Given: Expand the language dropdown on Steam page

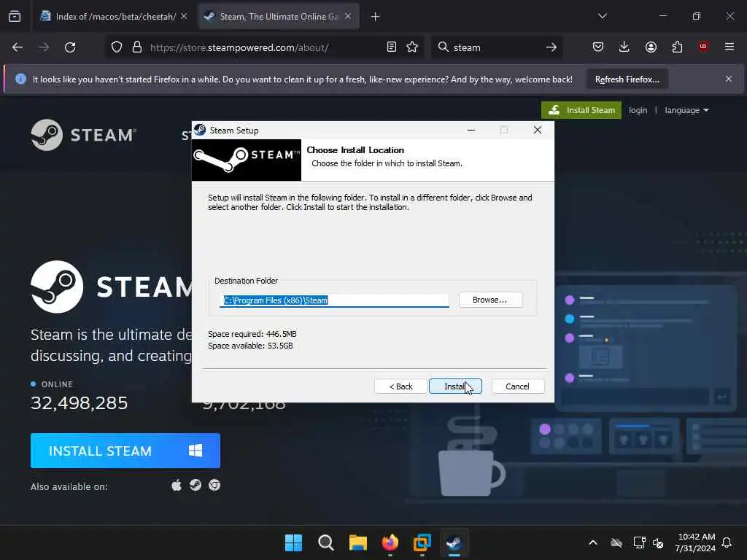Looking at the screenshot, I should click(686, 110).
